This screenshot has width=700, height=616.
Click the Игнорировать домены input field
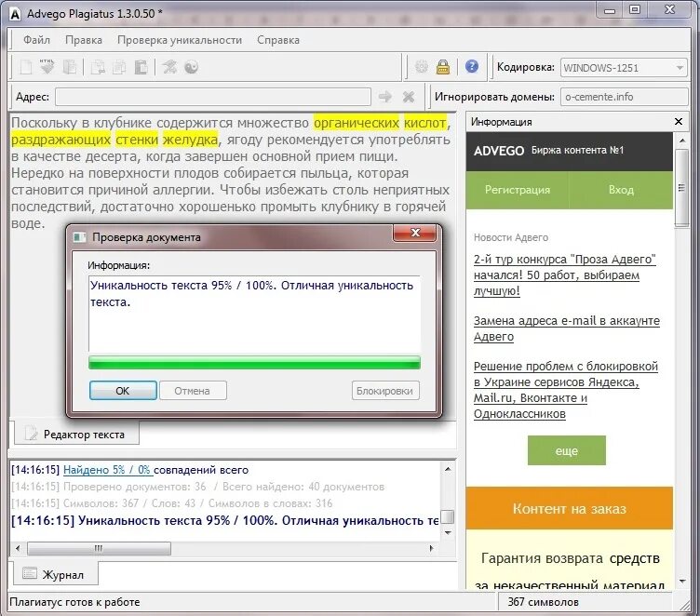pos(624,97)
